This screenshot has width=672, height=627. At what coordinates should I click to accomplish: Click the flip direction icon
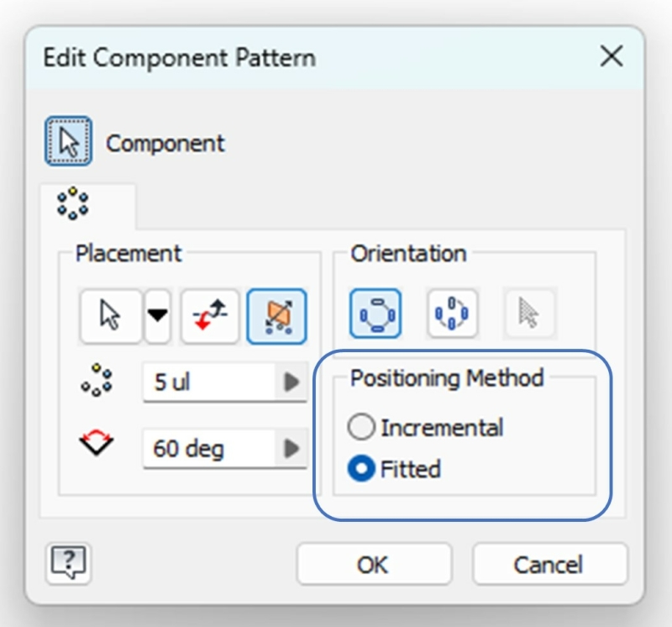[209, 316]
